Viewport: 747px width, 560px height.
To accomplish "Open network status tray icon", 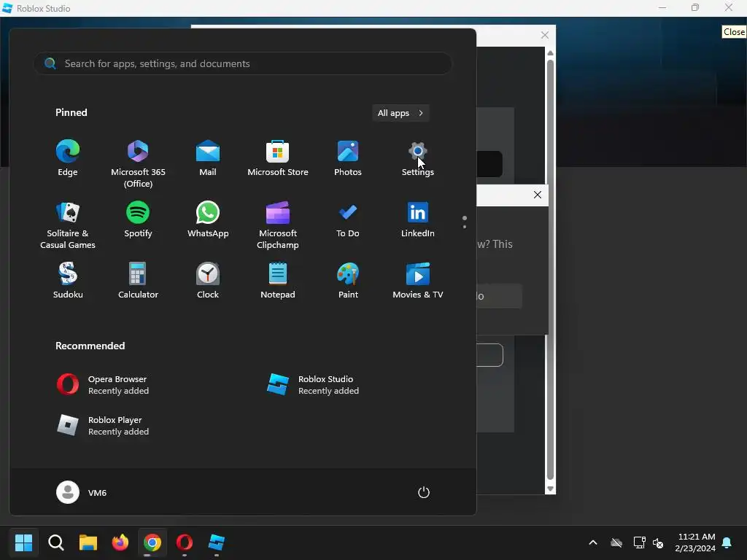I will point(639,542).
